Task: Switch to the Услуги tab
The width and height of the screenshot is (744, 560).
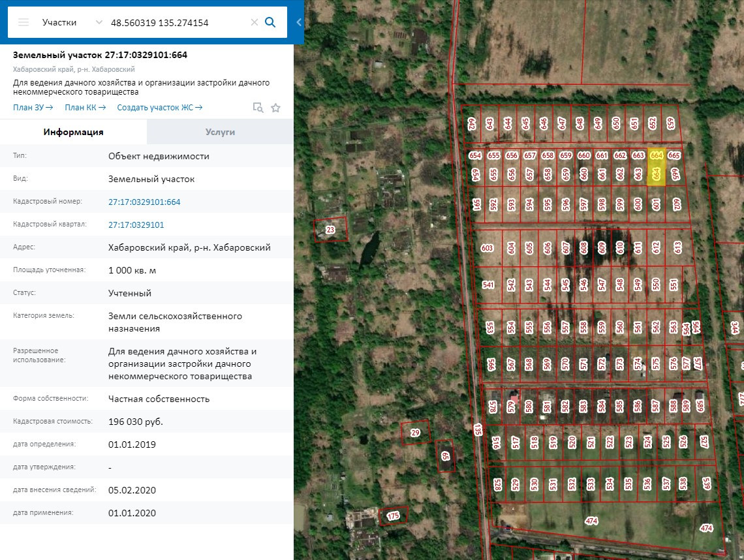Action: tap(220, 132)
